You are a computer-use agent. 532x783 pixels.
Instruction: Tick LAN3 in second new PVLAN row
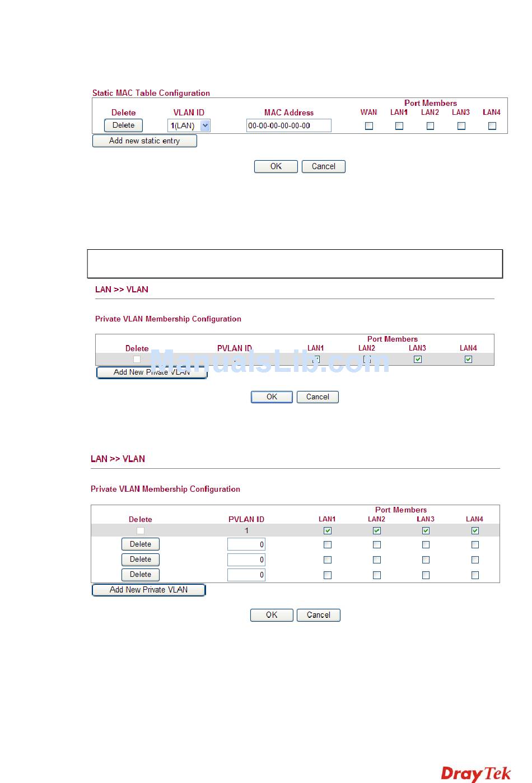[426, 560]
